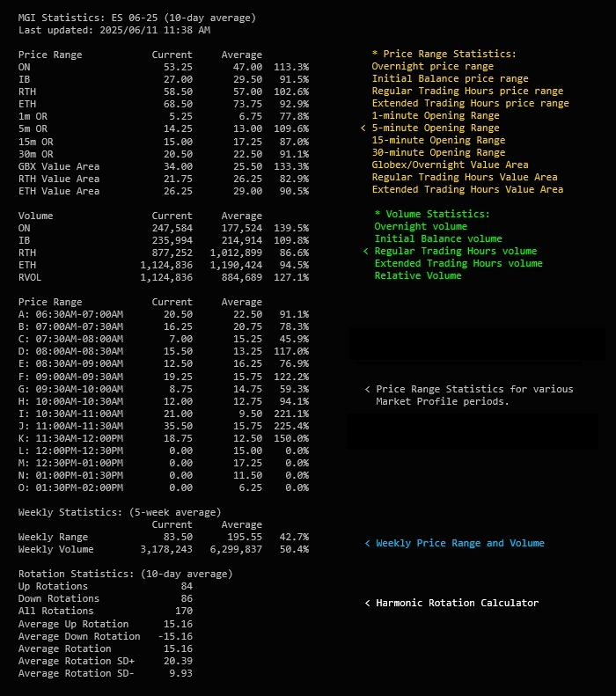This screenshot has height=696, width=616.
Task: Select the ETH volume percentage 94.5%
Action: coord(294,265)
